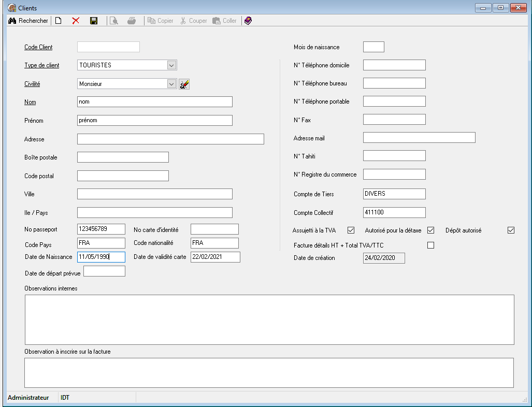
Task: Click the underlined Code Client label
Action: coord(38,47)
